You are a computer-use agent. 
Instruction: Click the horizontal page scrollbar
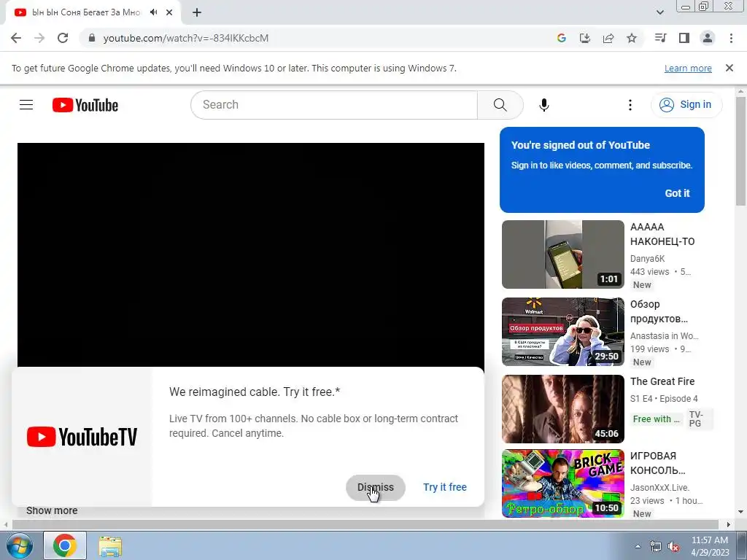click(x=365, y=524)
